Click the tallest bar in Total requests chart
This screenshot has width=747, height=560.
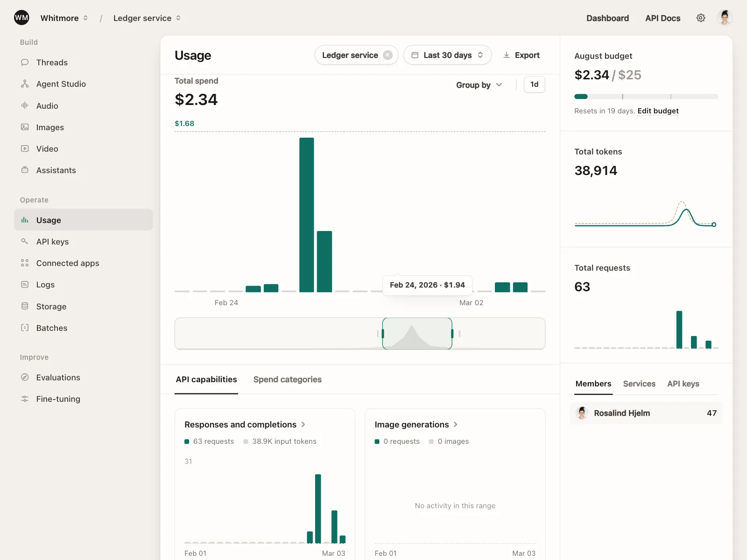679,329
